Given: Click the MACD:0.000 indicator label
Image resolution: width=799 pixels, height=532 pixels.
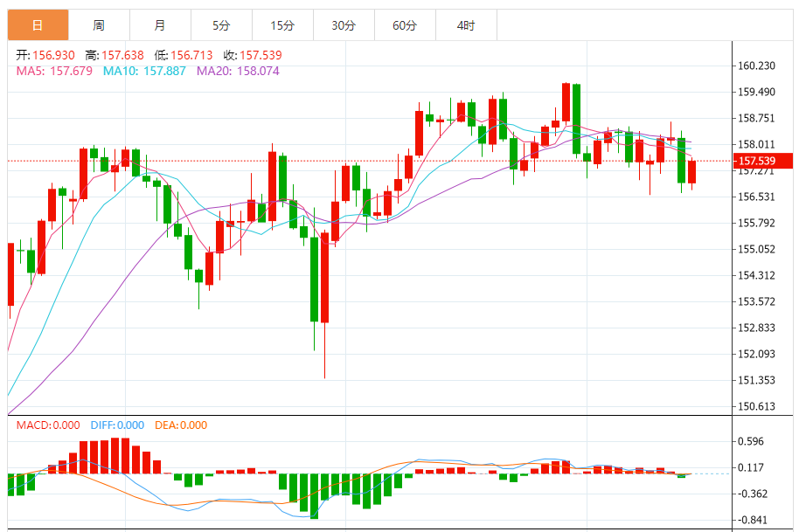Looking at the screenshot, I should pyautogui.click(x=48, y=425).
